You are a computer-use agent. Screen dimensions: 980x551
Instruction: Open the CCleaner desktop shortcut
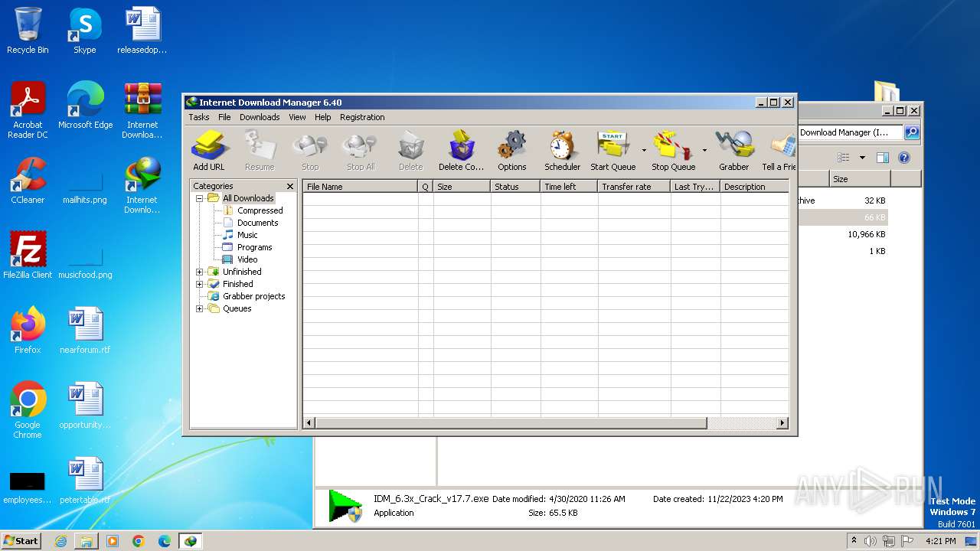28,181
